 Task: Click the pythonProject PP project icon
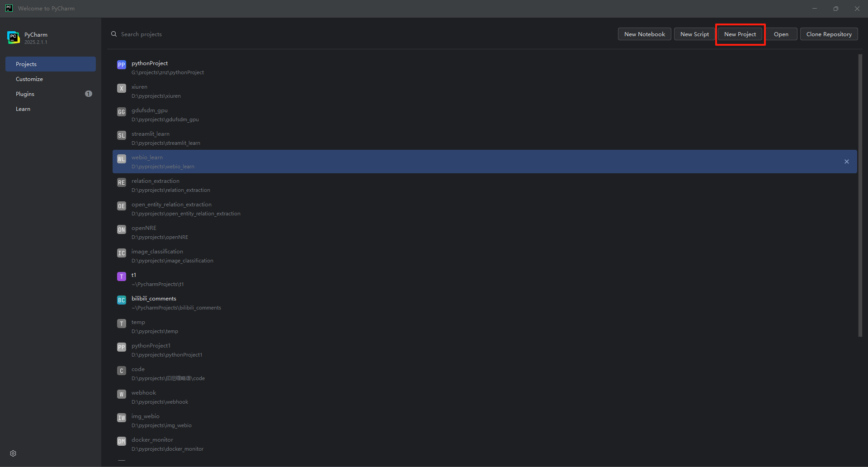coord(122,65)
